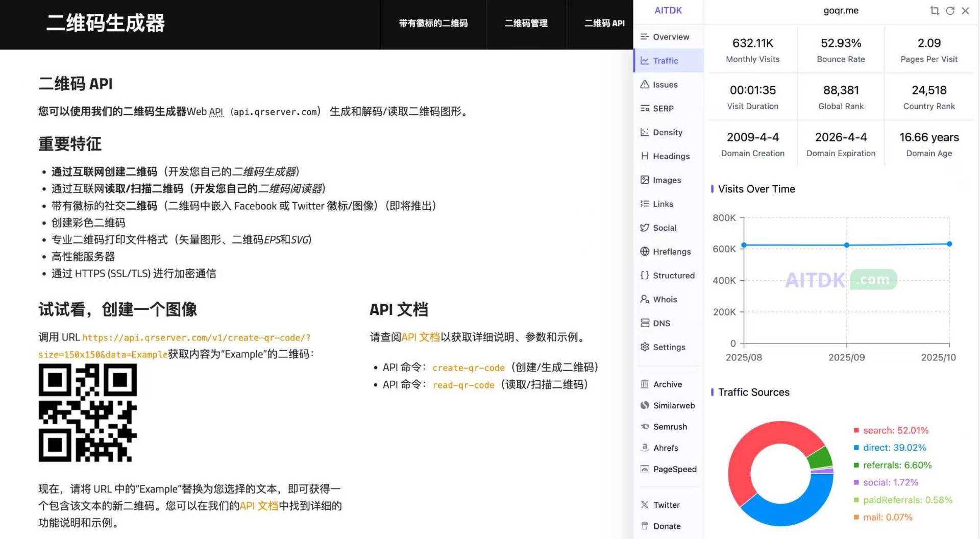The width and height of the screenshot is (980, 539).
Task: Select the 2025/10 data point on visits chart
Action: click(x=949, y=244)
